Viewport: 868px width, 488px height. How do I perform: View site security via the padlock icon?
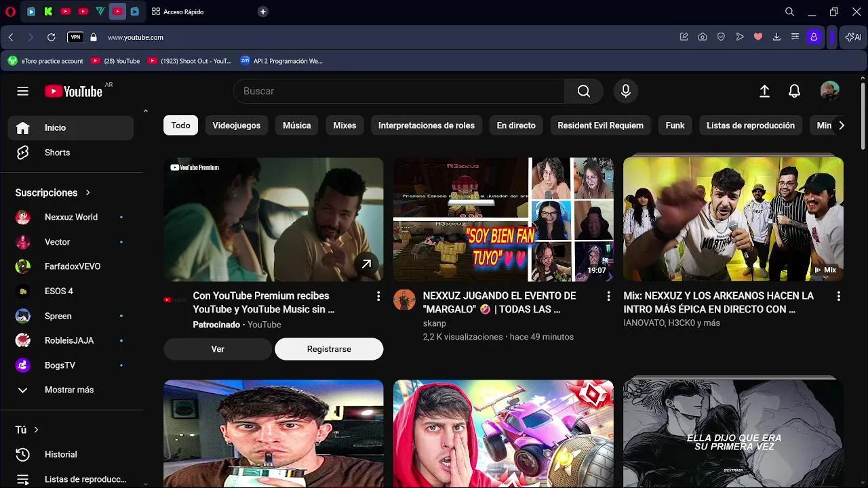(94, 37)
